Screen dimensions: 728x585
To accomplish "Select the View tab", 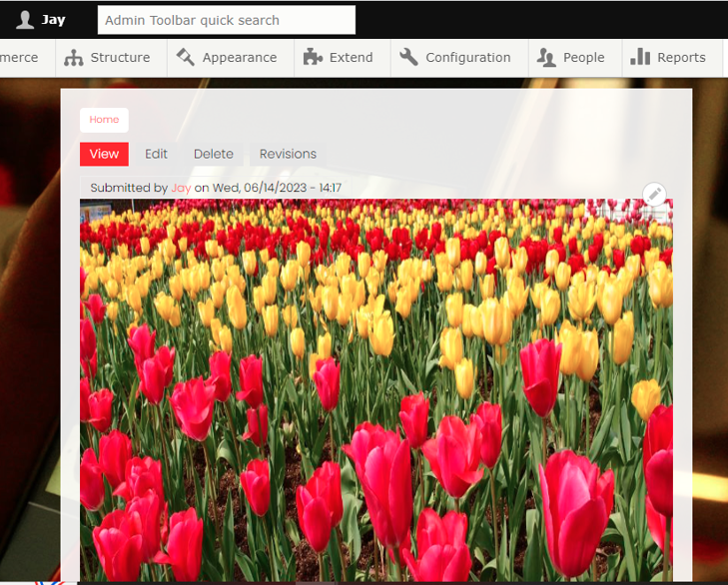I will coord(104,154).
